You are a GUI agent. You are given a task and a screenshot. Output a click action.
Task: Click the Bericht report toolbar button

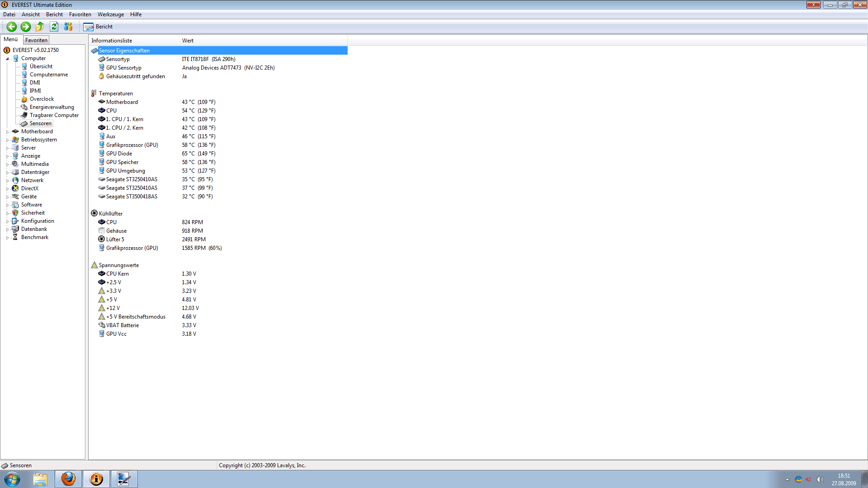(98, 27)
